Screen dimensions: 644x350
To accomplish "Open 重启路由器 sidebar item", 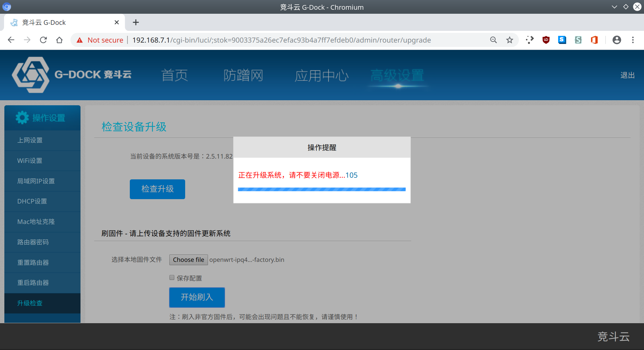I will [33, 283].
